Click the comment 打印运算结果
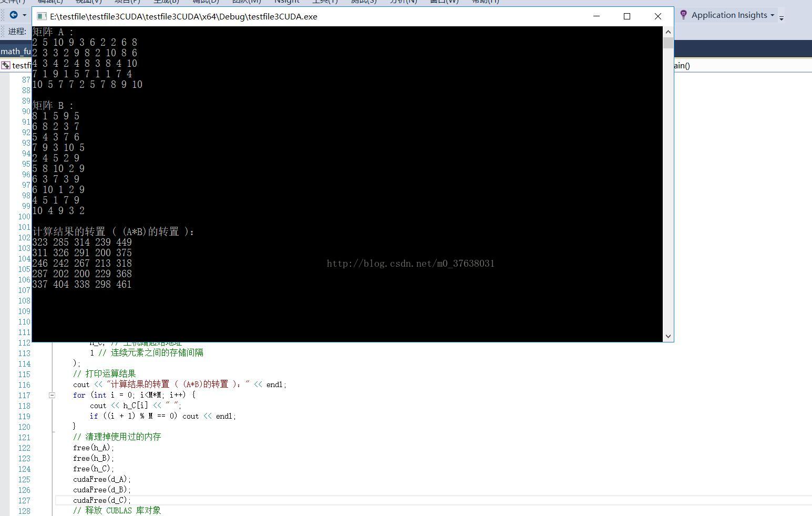This screenshot has height=516, width=812. click(x=104, y=374)
